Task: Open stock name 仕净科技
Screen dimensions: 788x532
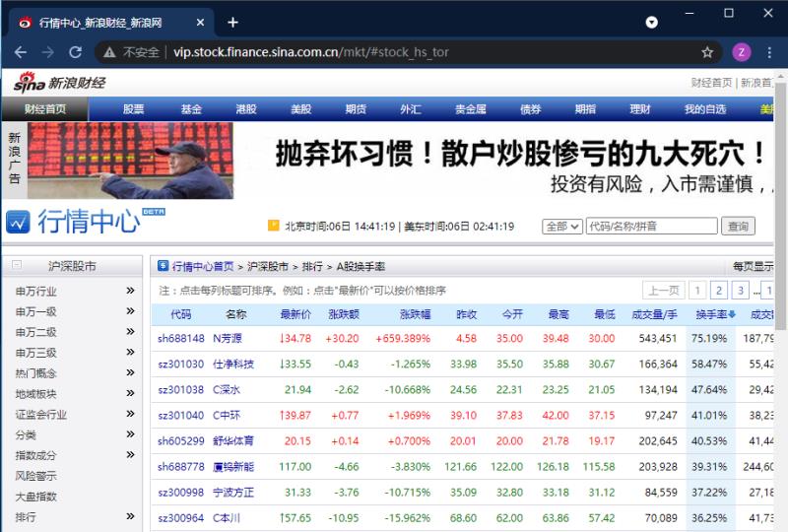Action: 233,365
